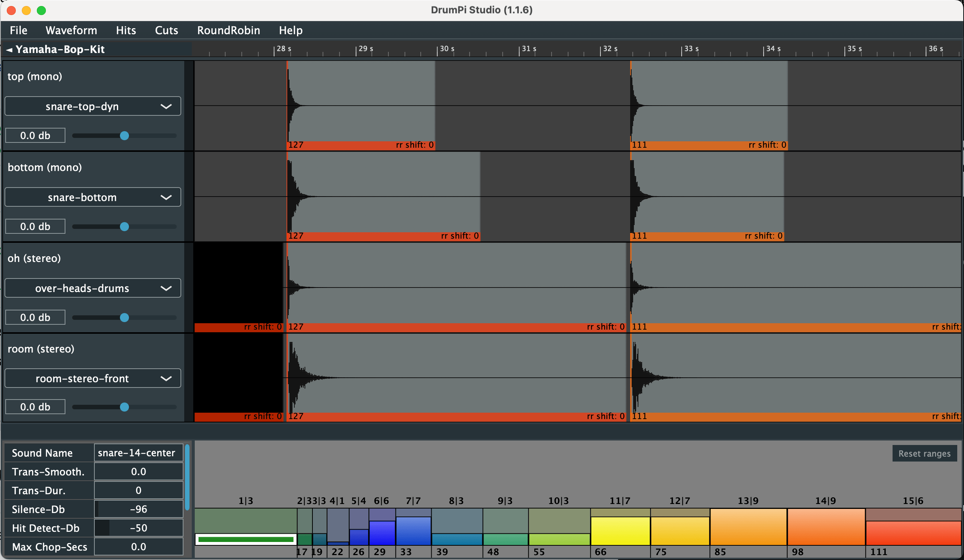Click the bottom (mono) track label

(45, 167)
